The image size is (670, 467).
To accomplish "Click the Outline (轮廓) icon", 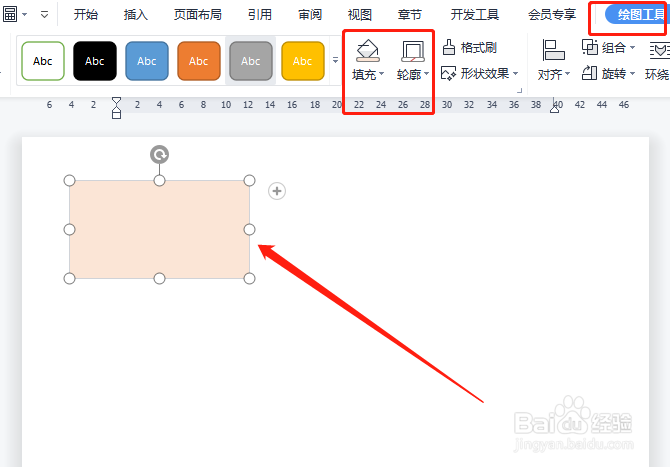I will click(x=412, y=51).
